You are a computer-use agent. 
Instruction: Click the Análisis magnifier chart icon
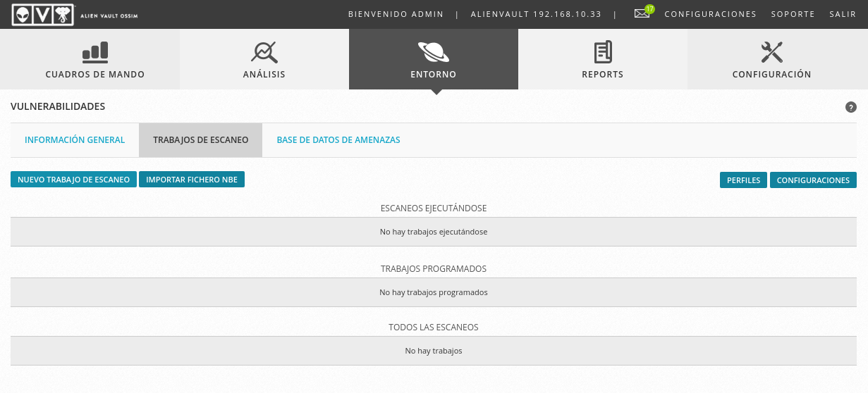coord(264,51)
